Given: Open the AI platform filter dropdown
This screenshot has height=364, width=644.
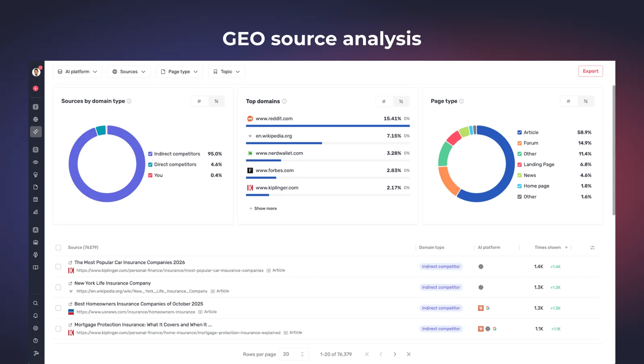Looking at the screenshot, I should [x=77, y=72].
